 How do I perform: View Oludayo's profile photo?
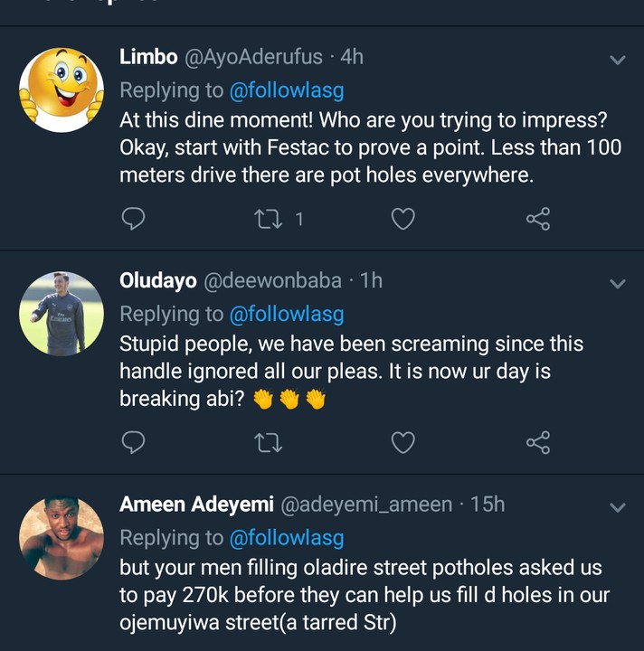click(x=62, y=313)
